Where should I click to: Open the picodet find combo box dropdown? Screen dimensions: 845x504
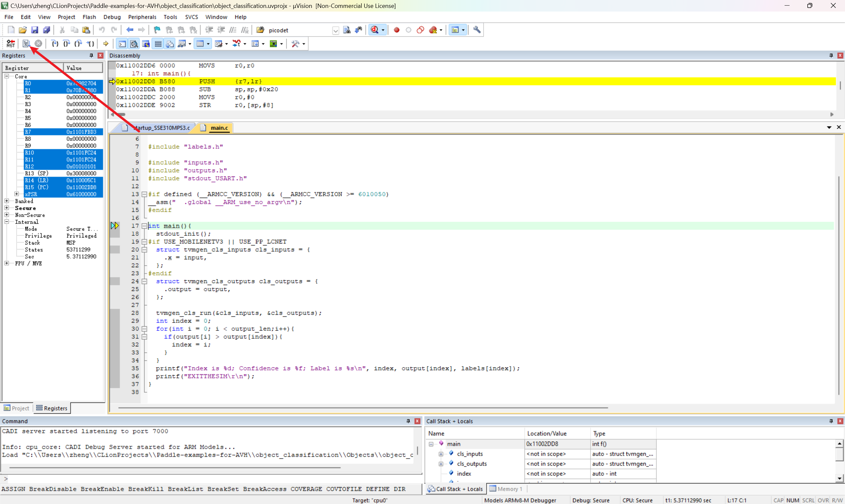point(335,30)
